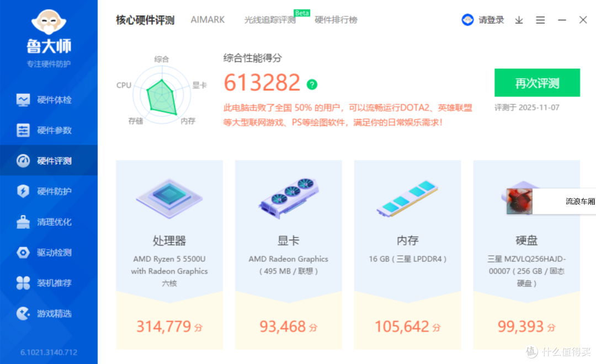
Task: Click the 评测于 2025-11-07 date text
Action: pyautogui.click(x=527, y=108)
